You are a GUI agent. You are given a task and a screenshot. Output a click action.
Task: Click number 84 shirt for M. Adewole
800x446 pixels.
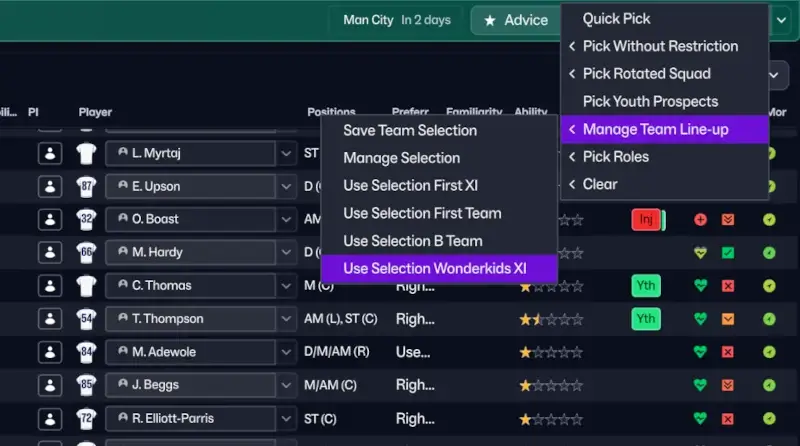click(86, 353)
